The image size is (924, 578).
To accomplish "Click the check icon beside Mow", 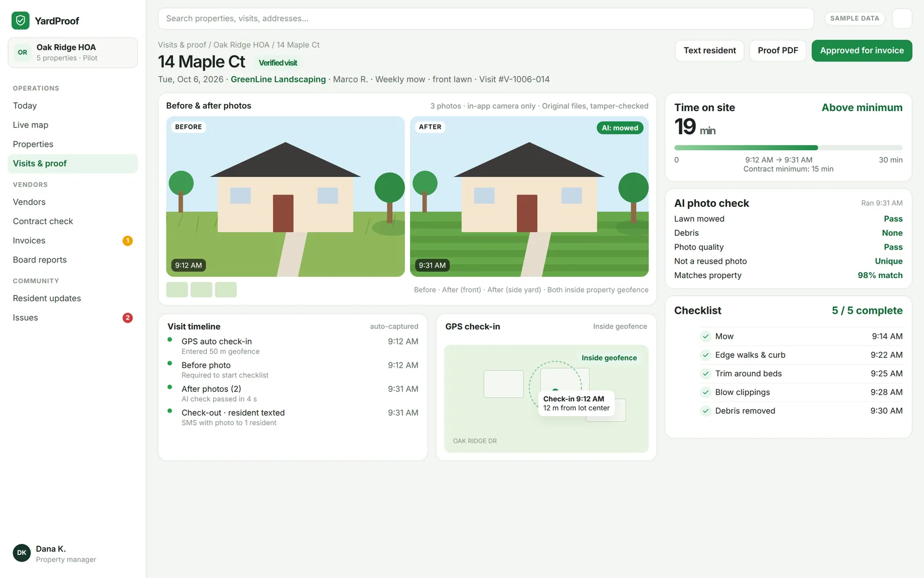I will [x=706, y=336].
